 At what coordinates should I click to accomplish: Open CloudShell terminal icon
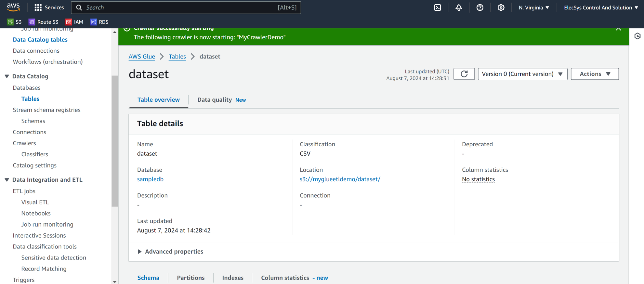[x=437, y=7]
